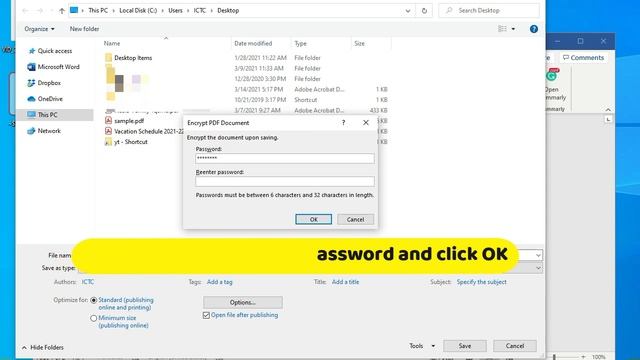Screen dimensions: 640x360
Task: Expand the address bar history dropdown
Action: [408, 11]
